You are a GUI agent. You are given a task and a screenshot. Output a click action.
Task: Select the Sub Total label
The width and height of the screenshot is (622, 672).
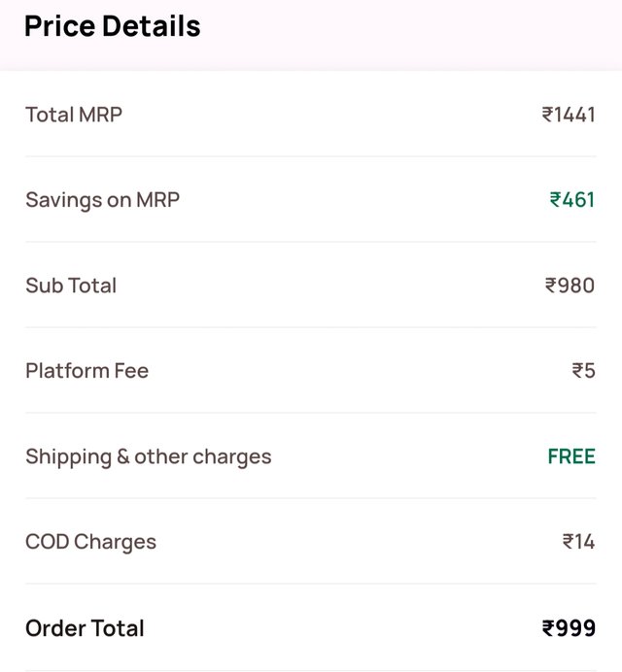point(71,286)
